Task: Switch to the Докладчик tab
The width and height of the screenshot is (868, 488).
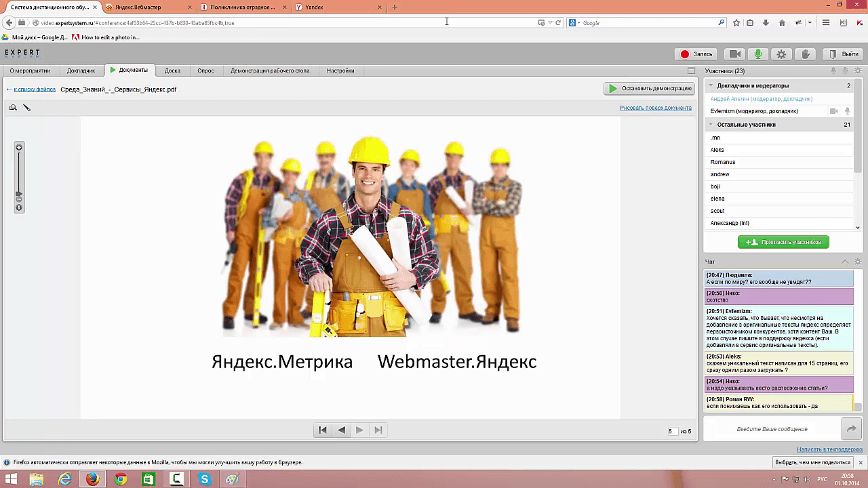Action: pyautogui.click(x=81, y=70)
